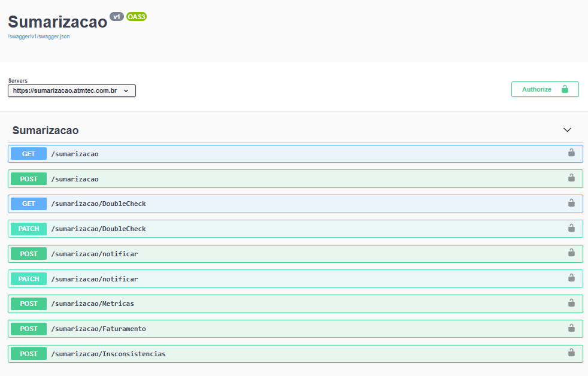Open the /swagger/v1/swagger.json link
The image size is (588, 376).
pyautogui.click(x=39, y=37)
